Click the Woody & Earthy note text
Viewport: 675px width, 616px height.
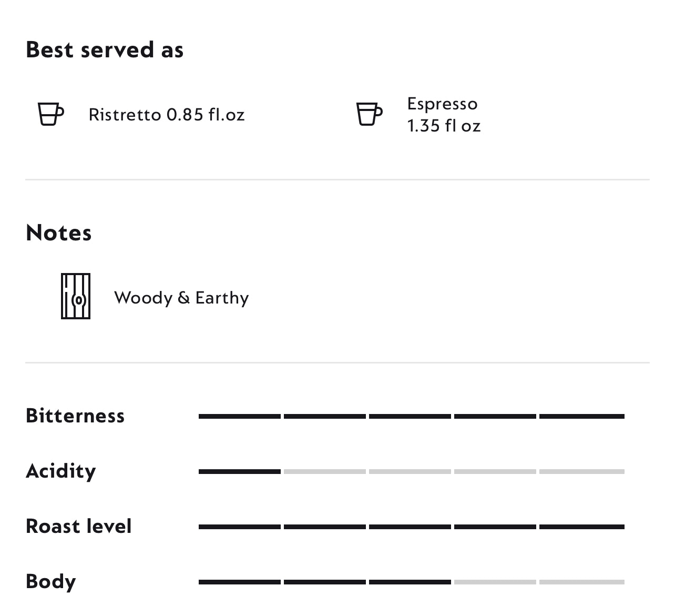tap(181, 298)
